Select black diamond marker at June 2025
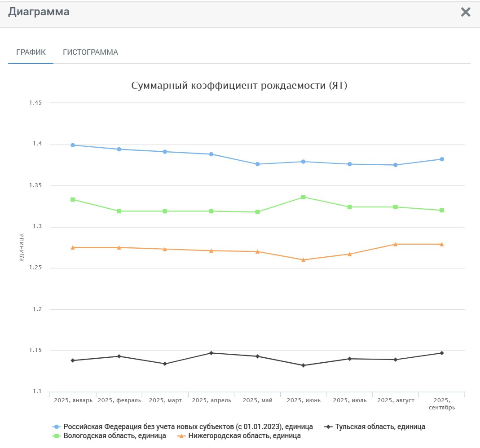The width and height of the screenshot is (480, 448). coord(304,365)
